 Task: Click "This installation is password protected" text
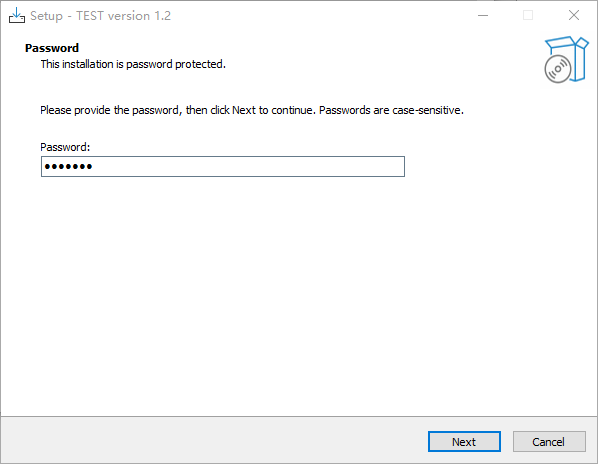tap(133, 64)
